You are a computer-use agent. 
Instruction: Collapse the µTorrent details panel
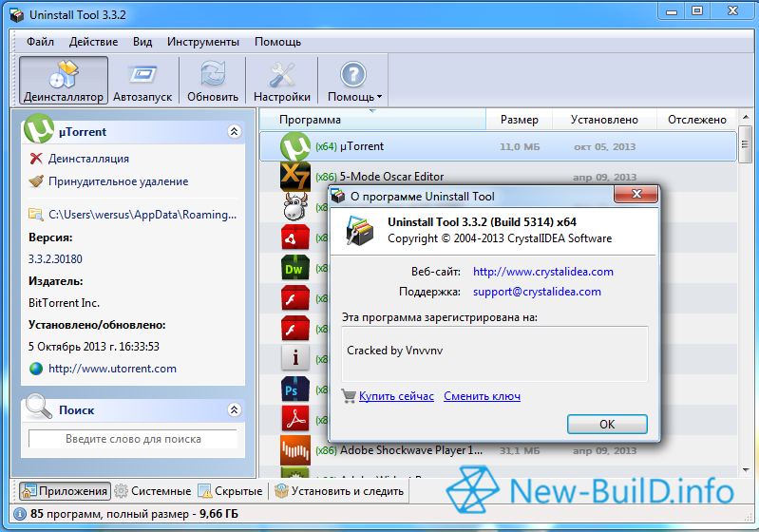coord(235,132)
